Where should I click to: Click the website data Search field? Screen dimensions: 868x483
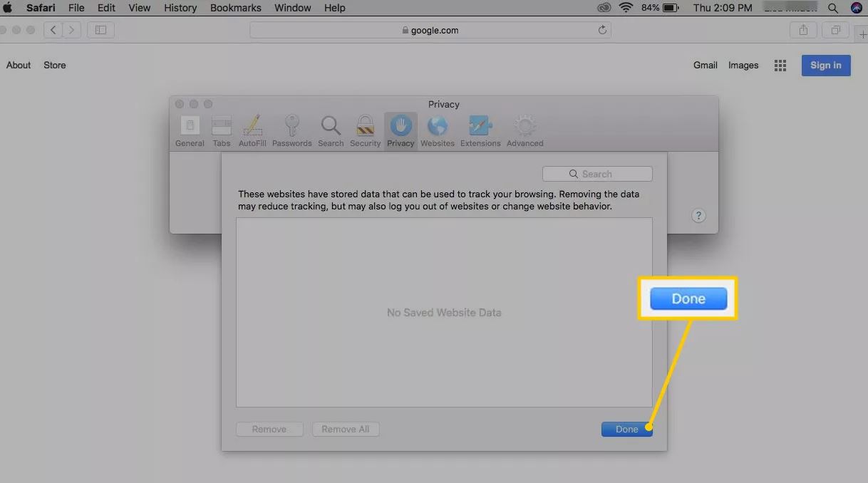point(597,174)
